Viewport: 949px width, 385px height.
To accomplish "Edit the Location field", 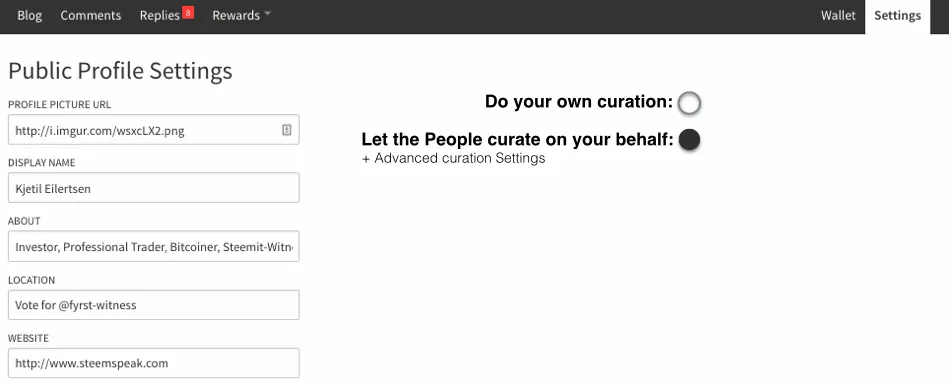I will pyautogui.click(x=154, y=304).
